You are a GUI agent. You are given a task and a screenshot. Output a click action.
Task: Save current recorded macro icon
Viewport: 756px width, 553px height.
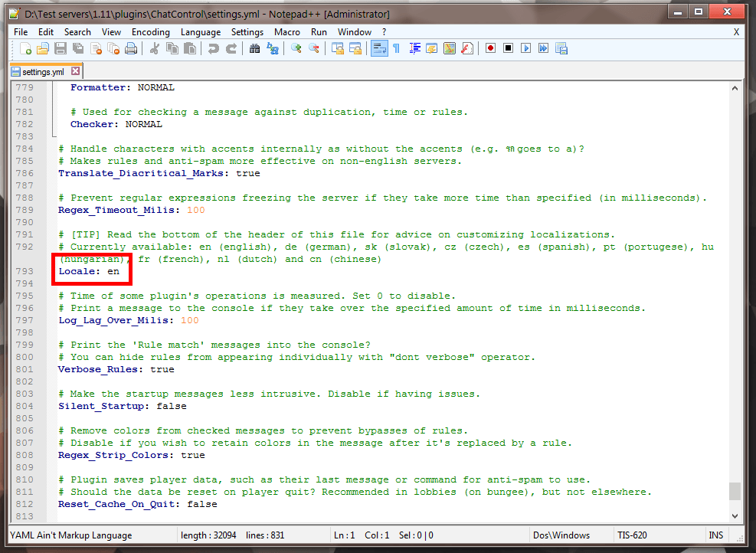coord(561,49)
